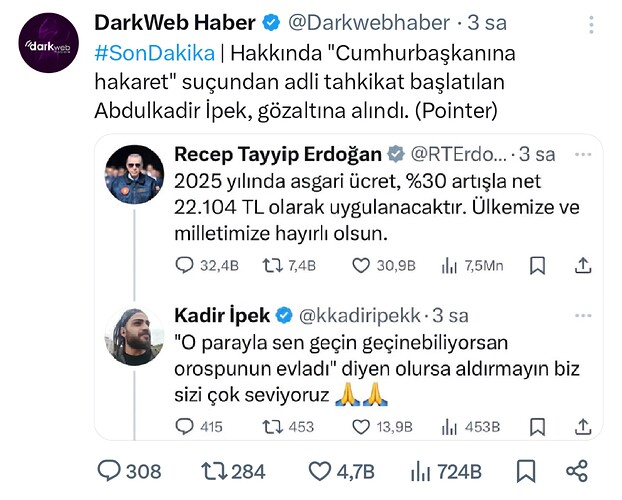622x500 pixels.
Task: Share Erdoğan's quoted tweet
Action: 584,265
